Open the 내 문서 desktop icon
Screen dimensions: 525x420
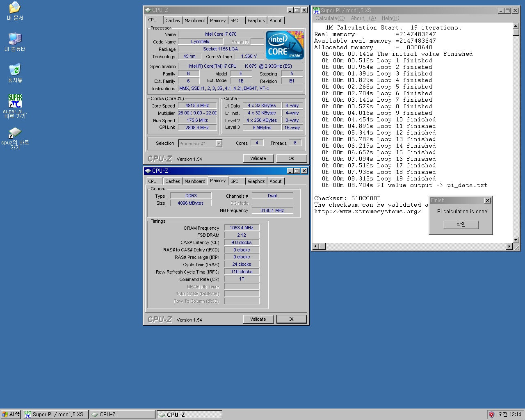click(x=15, y=11)
